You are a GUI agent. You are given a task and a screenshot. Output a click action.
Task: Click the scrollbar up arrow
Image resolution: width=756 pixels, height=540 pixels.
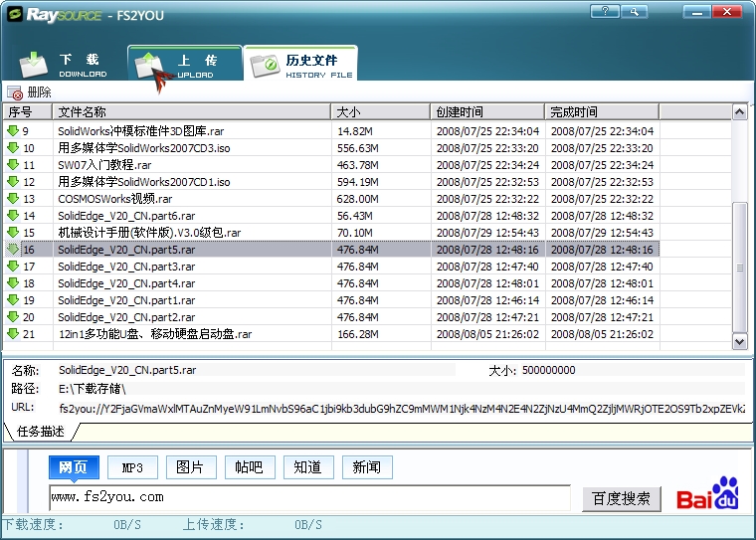click(740, 112)
